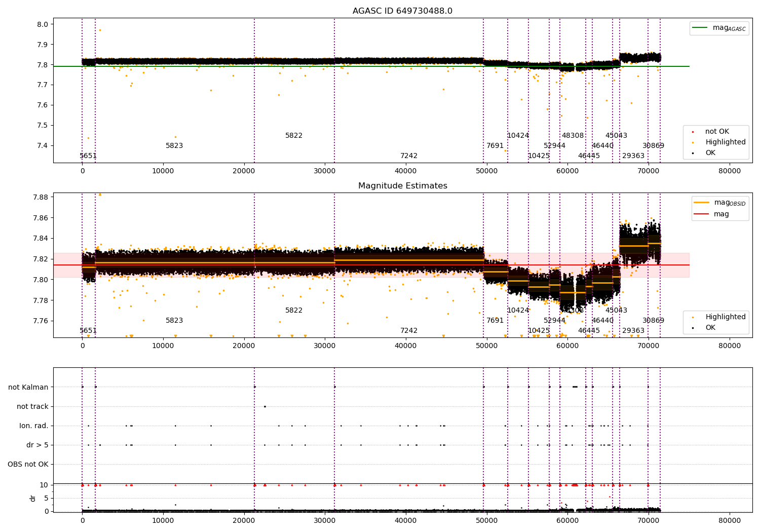
Task: Click the rotated 'dr' axis label in bottom plot
Action: coord(33,498)
